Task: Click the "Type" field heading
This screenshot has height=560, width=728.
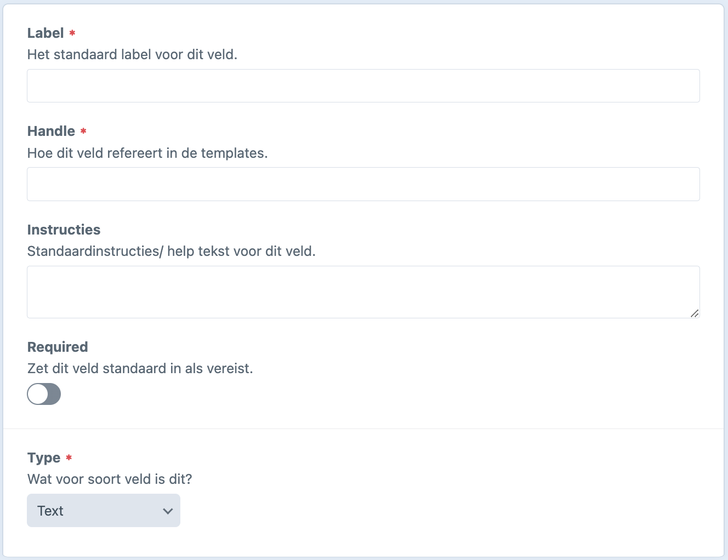Action: click(x=44, y=458)
